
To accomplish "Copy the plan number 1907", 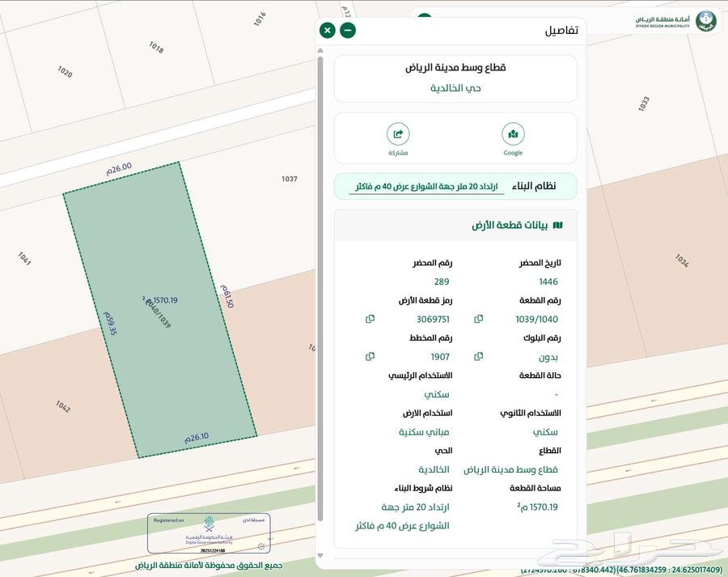I will click(x=370, y=356).
